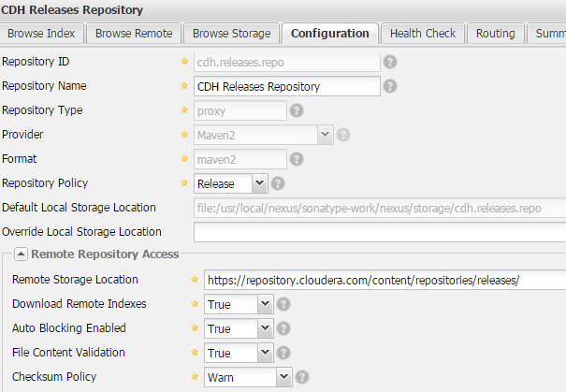This screenshot has height=392, width=566.
Task: Open help icon for File Content Validation
Action: 283,353
